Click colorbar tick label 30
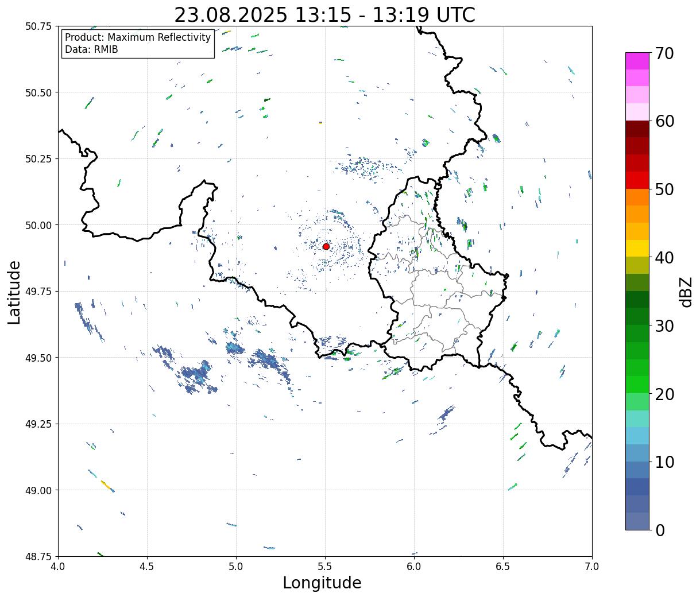 tap(664, 326)
